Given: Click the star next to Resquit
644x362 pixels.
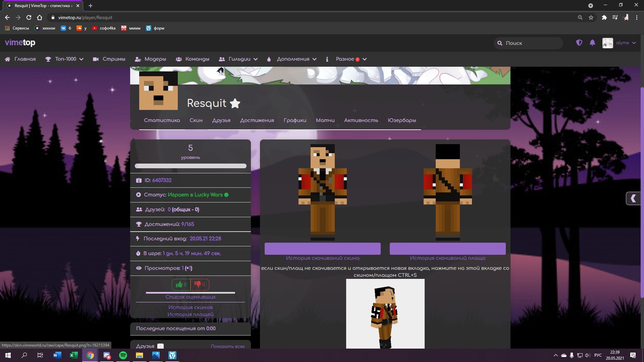Looking at the screenshot, I should [x=235, y=103].
